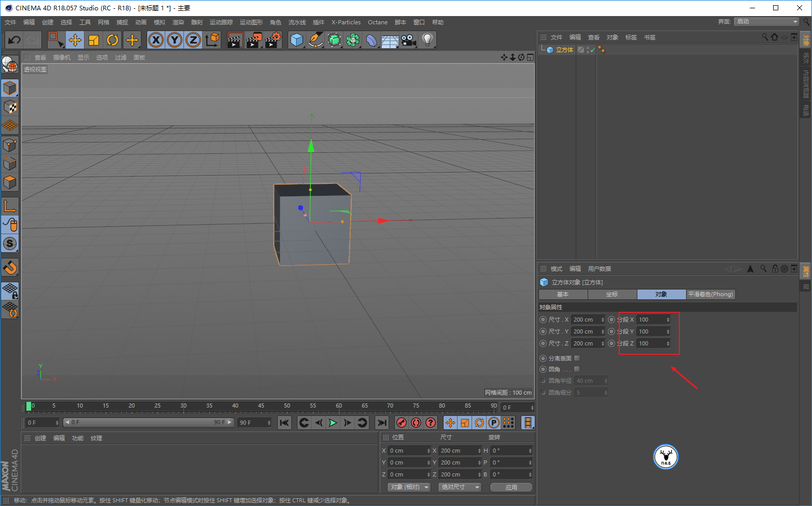Image resolution: width=812 pixels, height=506 pixels.
Task: Toggle the attribute manager lock icon
Action: (x=775, y=268)
